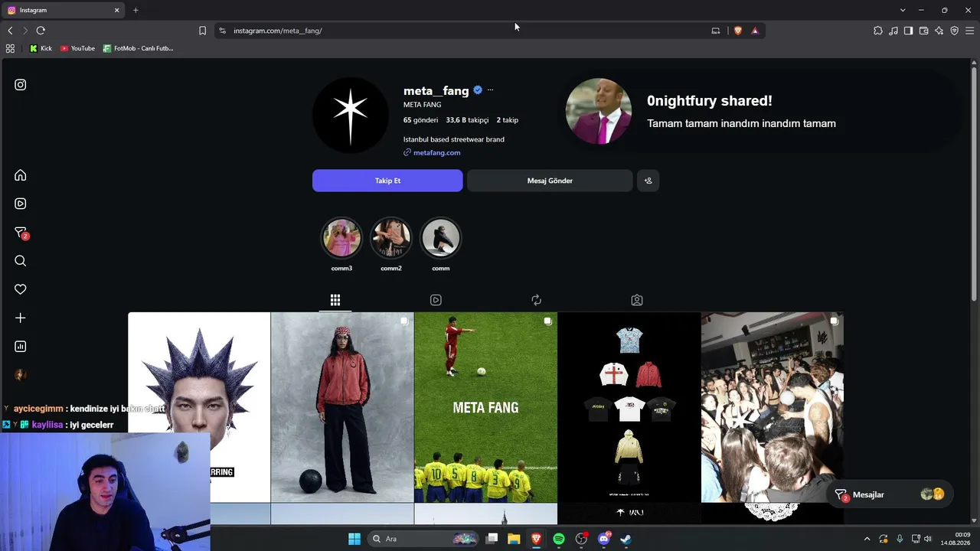The width and height of the screenshot is (980, 551).
Task: Open Steam from the taskbar
Action: pos(626,539)
